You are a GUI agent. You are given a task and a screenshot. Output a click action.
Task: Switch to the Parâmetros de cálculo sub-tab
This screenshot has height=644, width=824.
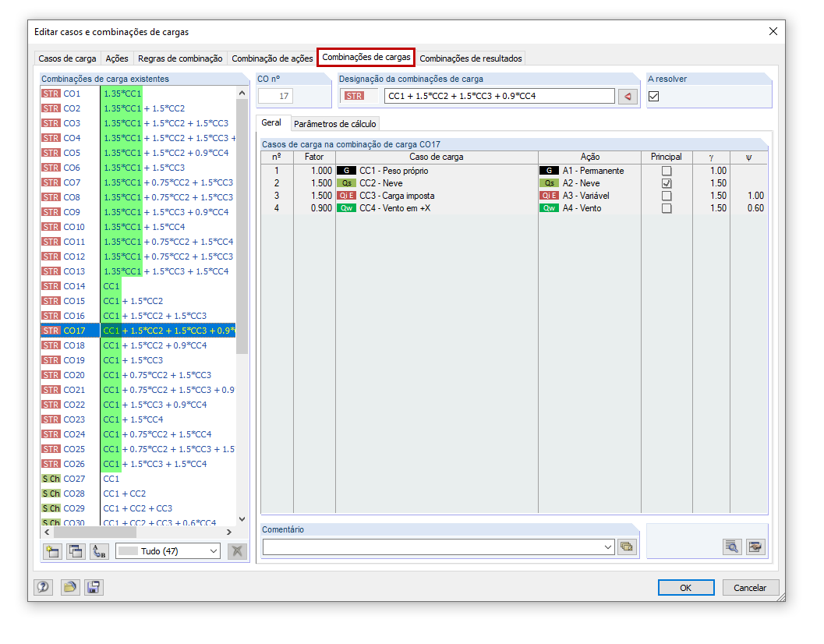[x=334, y=124]
